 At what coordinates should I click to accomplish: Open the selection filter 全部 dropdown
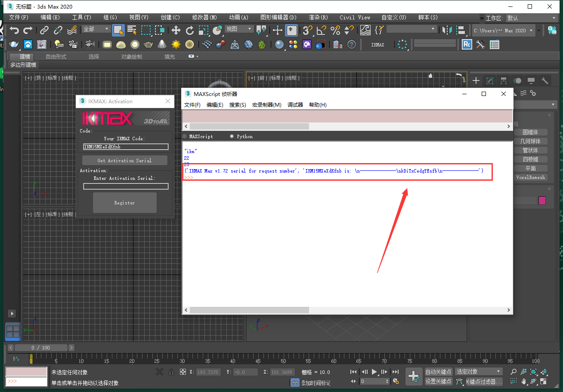pyautogui.click(x=96, y=29)
